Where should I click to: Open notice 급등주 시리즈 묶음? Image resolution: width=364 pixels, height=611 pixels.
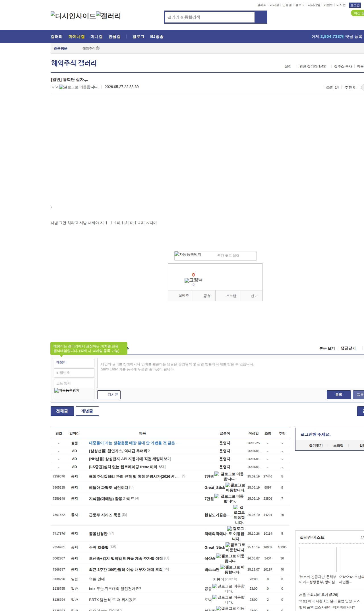pyautogui.click(x=105, y=515)
